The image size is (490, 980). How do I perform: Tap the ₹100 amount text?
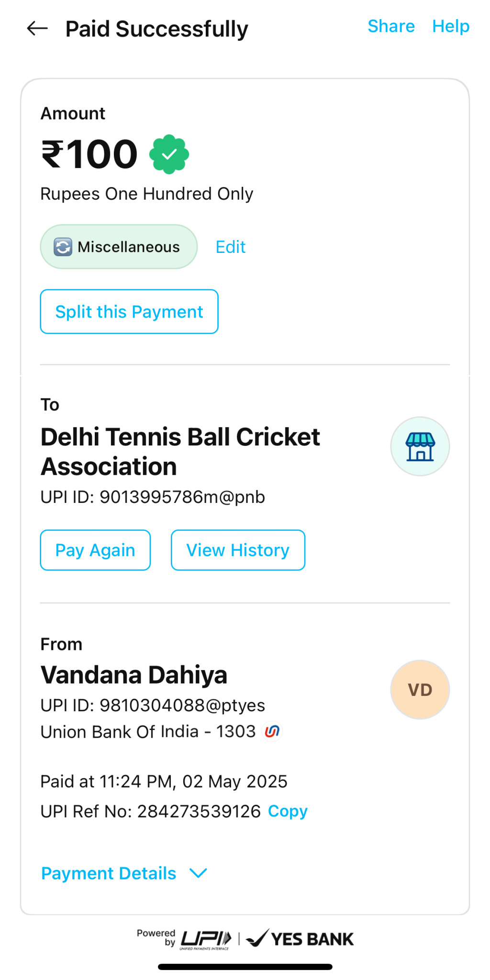tap(90, 154)
